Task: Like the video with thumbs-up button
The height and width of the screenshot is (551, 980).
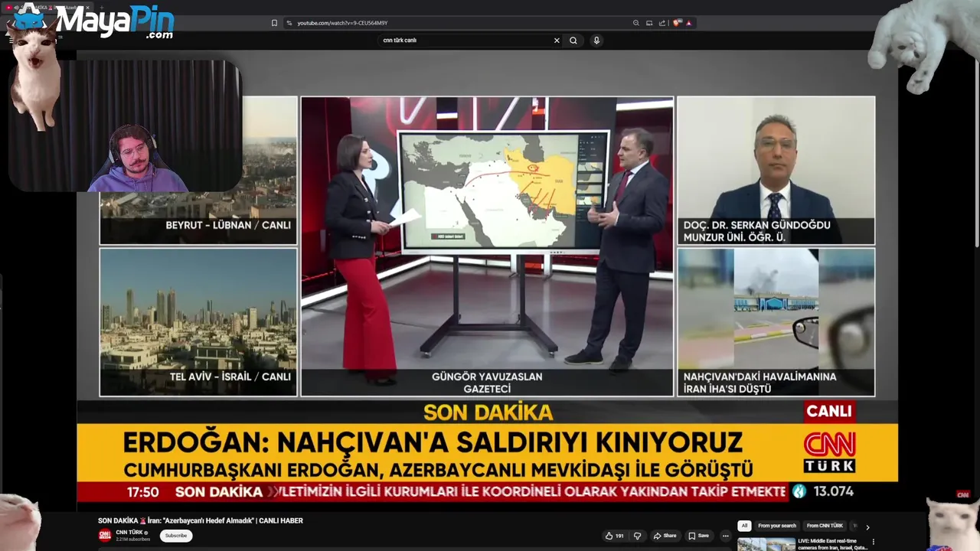Action: click(614, 536)
